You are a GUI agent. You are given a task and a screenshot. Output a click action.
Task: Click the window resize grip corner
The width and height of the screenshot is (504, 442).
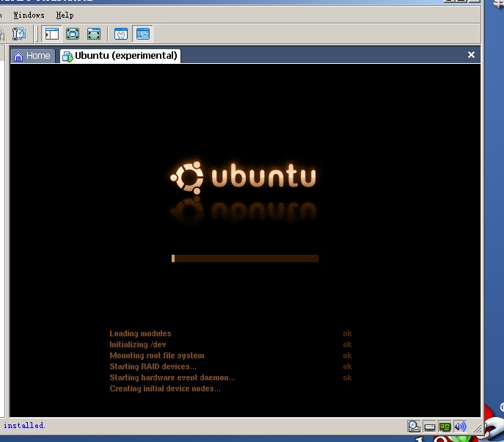pyautogui.click(x=478, y=428)
